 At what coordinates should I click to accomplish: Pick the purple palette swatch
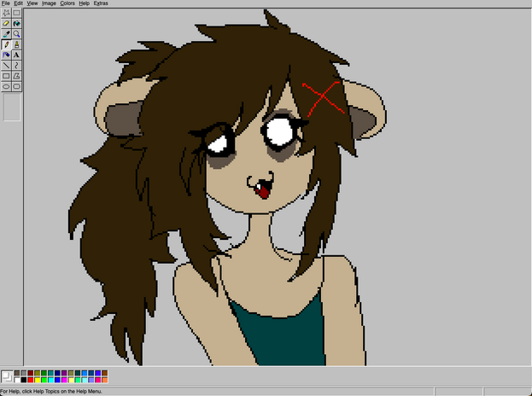click(x=64, y=373)
